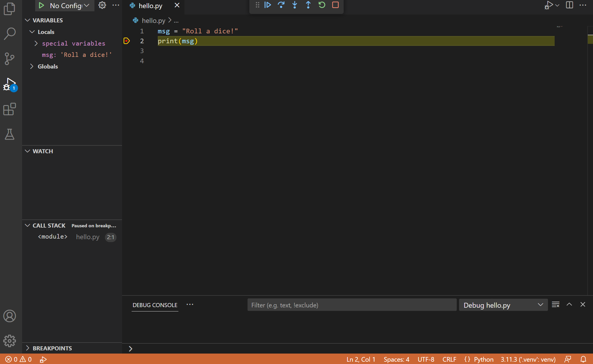This screenshot has height=364, width=593.
Task: Toggle the Call Stack panel collapse
Action: (x=28, y=225)
